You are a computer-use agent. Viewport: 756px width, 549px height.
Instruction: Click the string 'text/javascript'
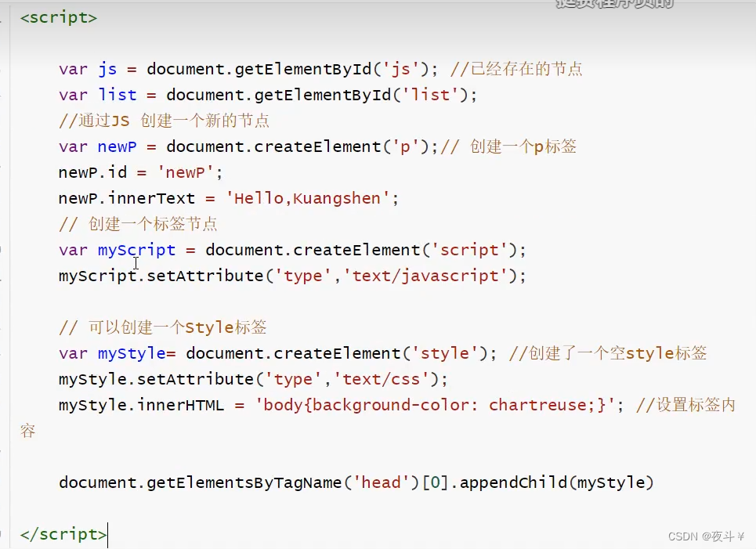click(425, 276)
